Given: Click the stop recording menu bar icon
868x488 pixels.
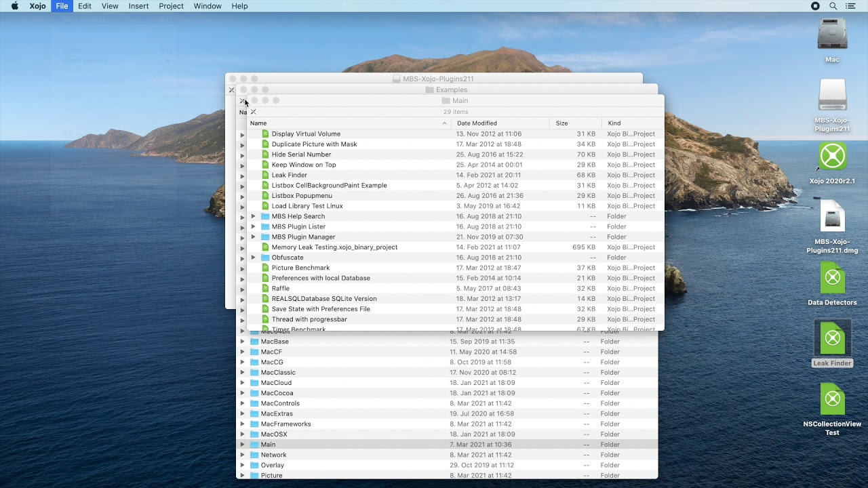Looking at the screenshot, I should tap(815, 6).
